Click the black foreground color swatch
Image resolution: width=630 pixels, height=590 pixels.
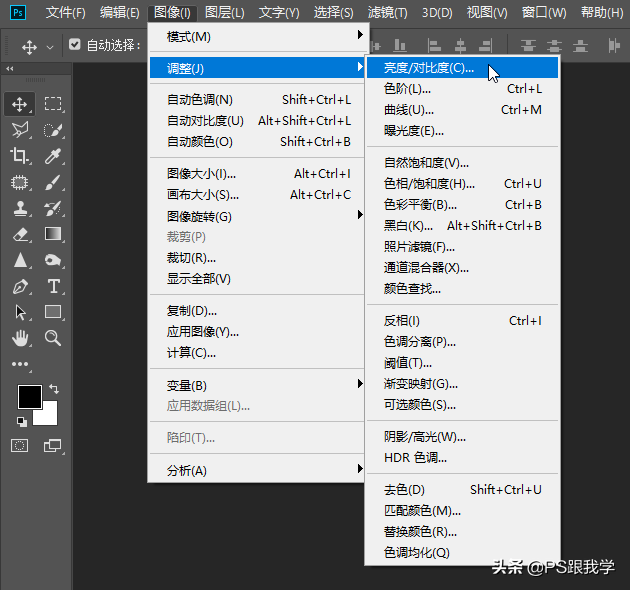click(28, 396)
